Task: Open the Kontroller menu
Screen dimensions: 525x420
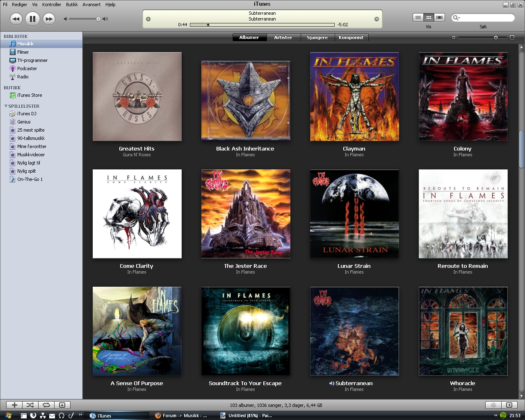Action: tap(52, 5)
